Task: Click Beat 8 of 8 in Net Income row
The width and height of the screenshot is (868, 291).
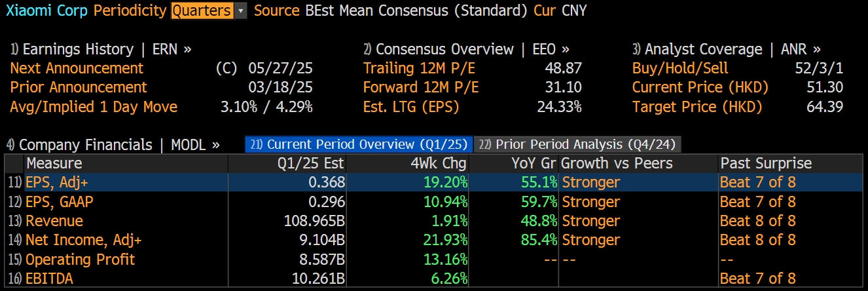Action: [758, 240]
